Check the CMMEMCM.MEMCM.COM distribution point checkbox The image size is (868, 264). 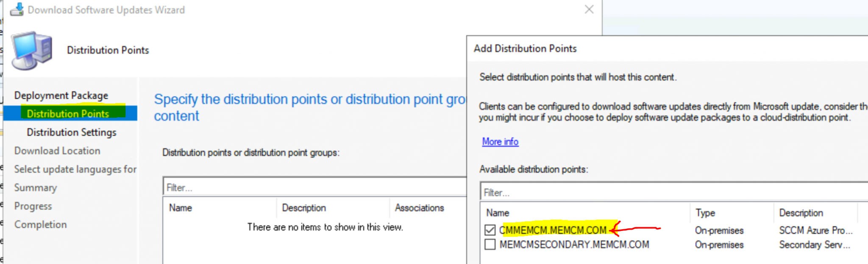[490, 230]
